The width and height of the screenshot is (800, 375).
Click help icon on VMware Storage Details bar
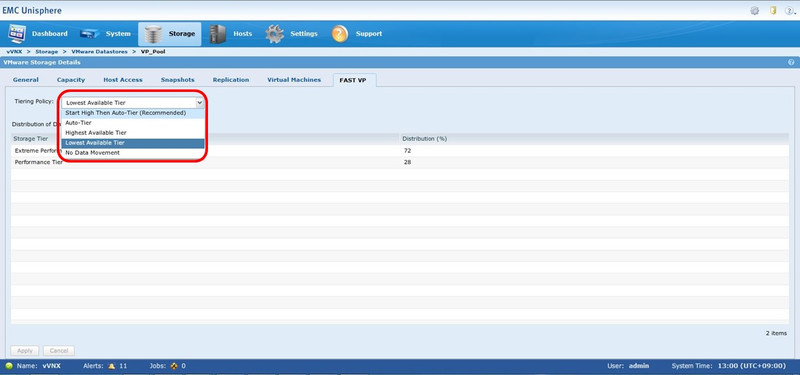pos(791,62)
